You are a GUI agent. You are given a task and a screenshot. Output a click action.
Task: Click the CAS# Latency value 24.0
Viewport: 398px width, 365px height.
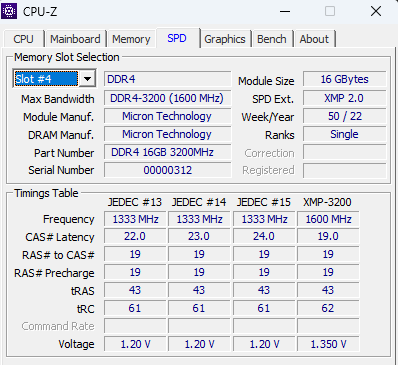pos(264,236)
